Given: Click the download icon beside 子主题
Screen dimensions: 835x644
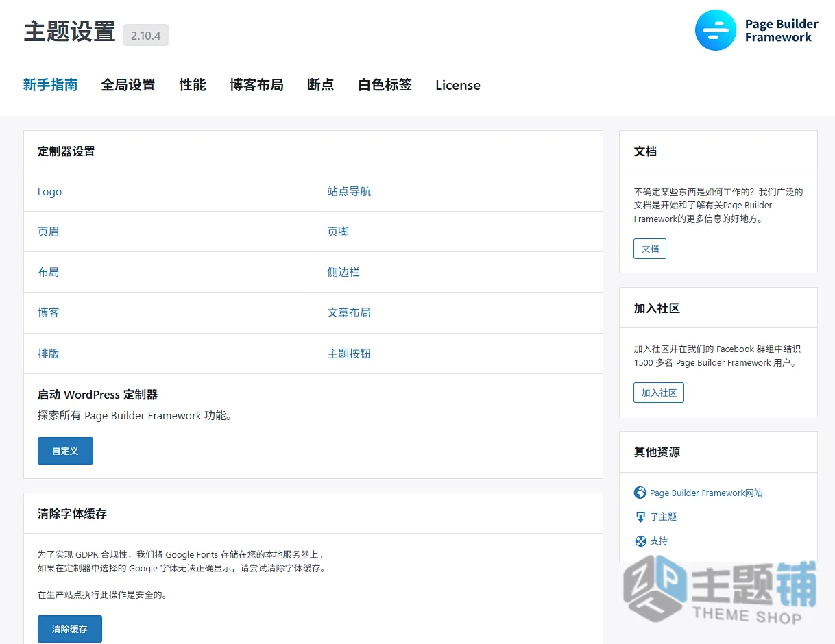Looking at the screenshot, I should 640,517.
